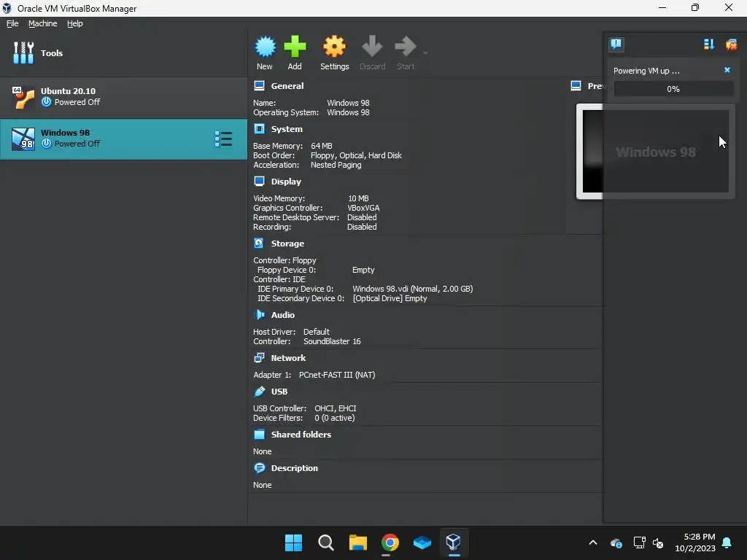
Task: Select the Ubuntu 20.10 virtual machine
Action: (x=124, y=97)
